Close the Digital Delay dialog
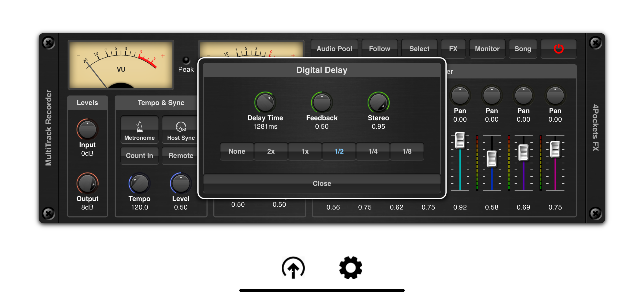644x298 pixels. point(322,183)
